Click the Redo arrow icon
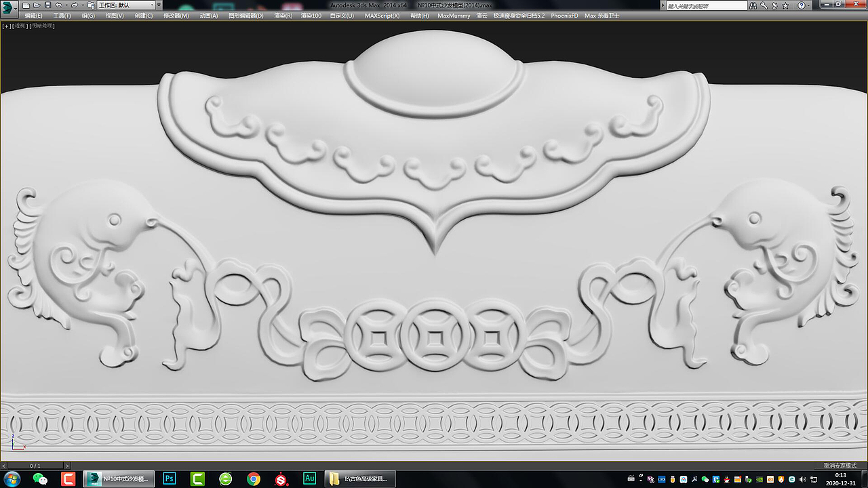 point(75,5)
